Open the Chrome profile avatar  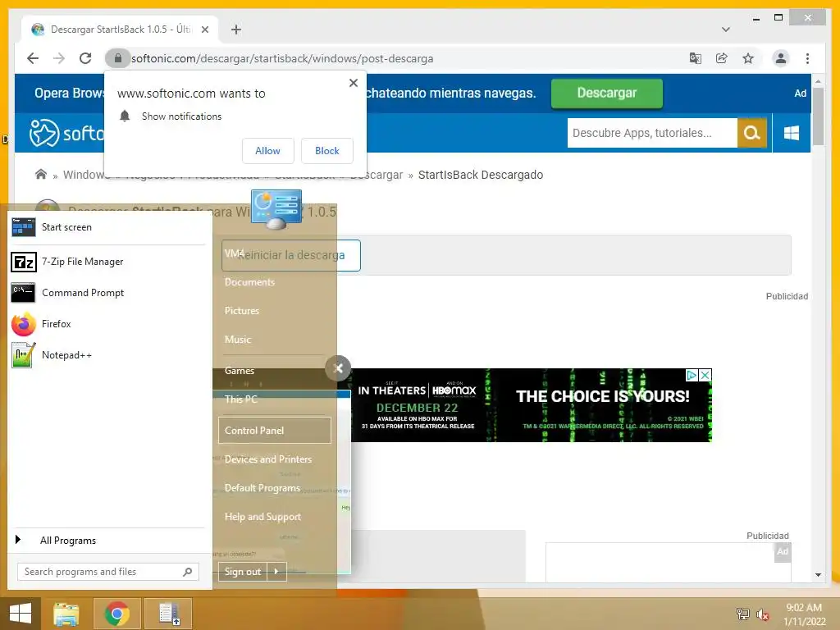[781, 58]
